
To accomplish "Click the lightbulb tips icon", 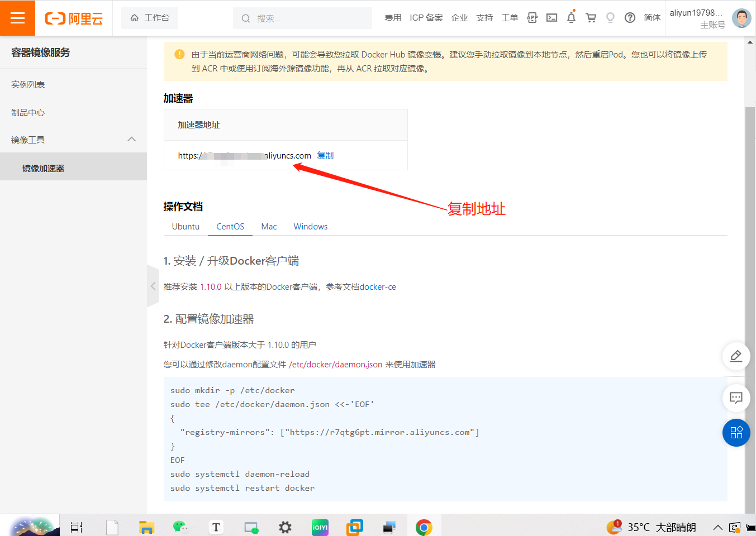I will pos(610,18).
